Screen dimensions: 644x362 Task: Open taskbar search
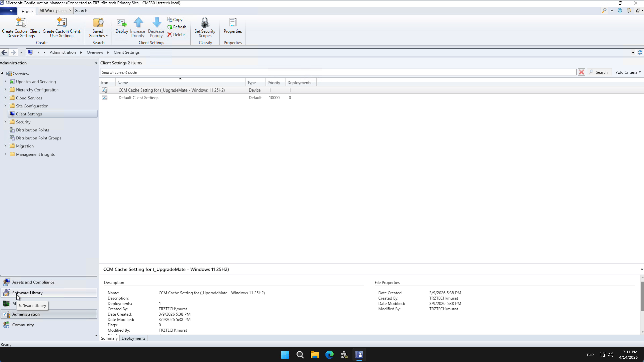(300, 355)
